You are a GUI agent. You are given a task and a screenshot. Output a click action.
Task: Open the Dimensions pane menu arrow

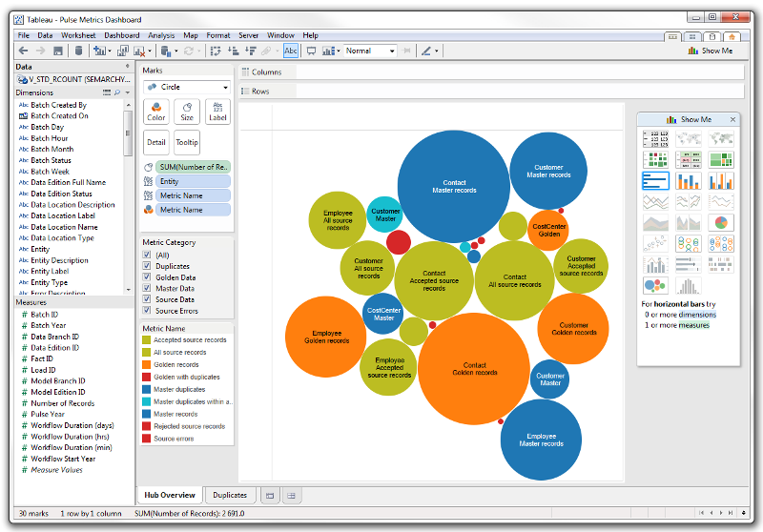[x=128, y=92]
